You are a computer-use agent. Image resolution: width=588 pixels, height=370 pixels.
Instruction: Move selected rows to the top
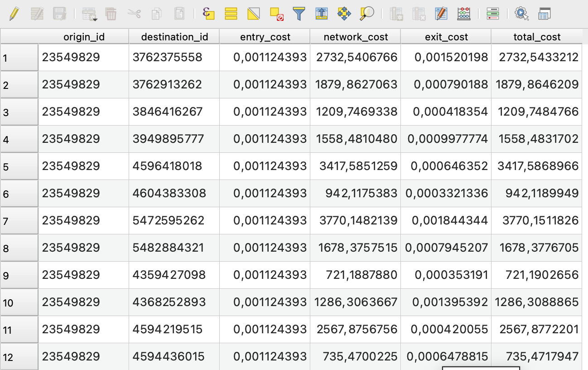click(321, 14)
